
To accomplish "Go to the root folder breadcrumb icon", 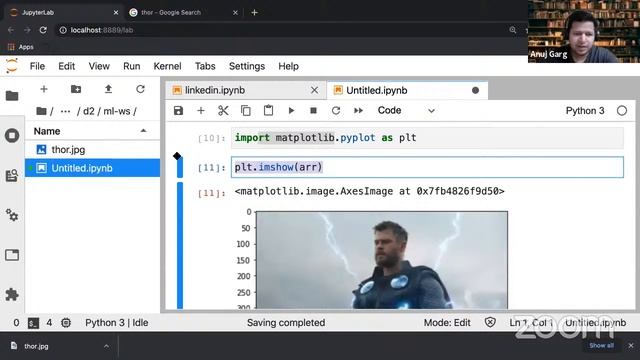I will pyautogui.click(x=41, y=111).
